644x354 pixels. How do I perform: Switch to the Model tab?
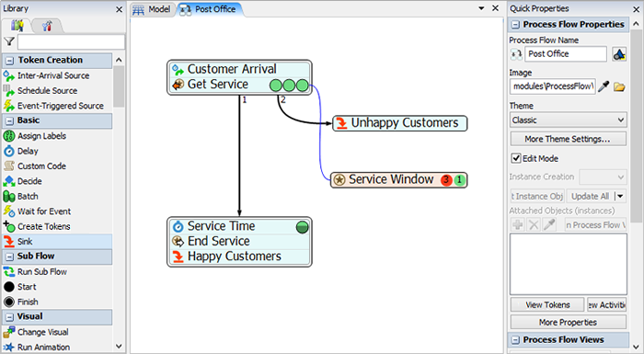tap(152, 9)
